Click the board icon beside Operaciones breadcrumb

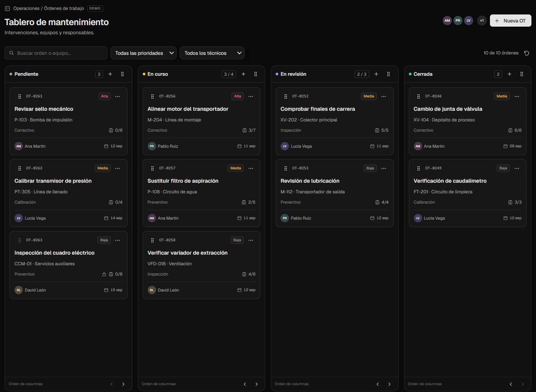[x=7, y=8]
